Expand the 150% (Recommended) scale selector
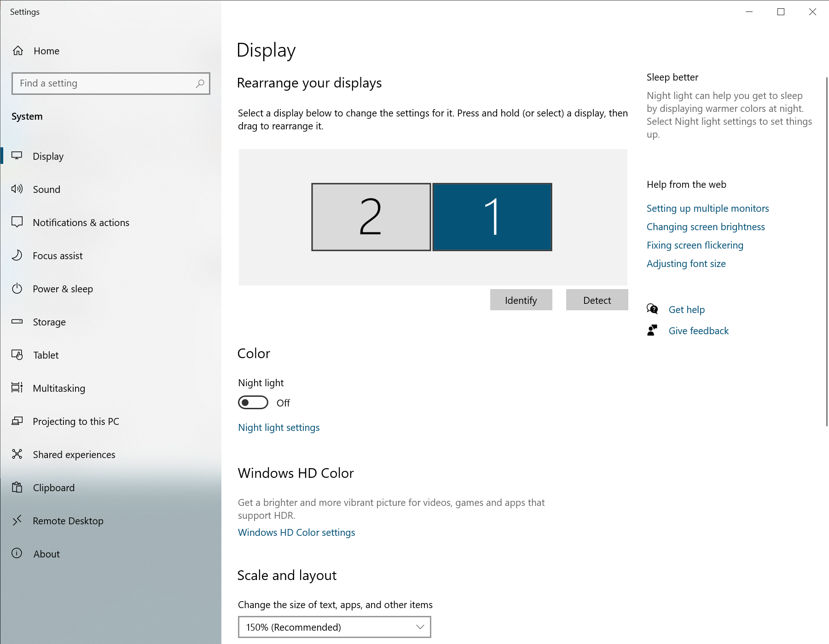The height and width of the screenshot is (644, 829). pos(335,627)
